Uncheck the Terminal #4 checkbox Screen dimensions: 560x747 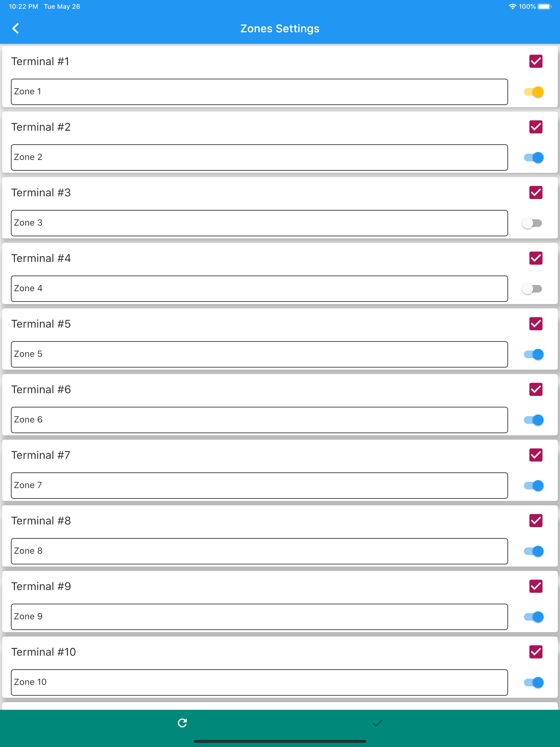pyautogui.click(x=536, y=258)
